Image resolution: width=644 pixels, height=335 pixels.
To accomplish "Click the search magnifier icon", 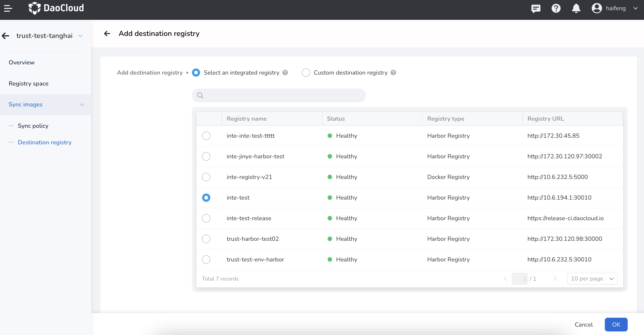I will 200,95.
